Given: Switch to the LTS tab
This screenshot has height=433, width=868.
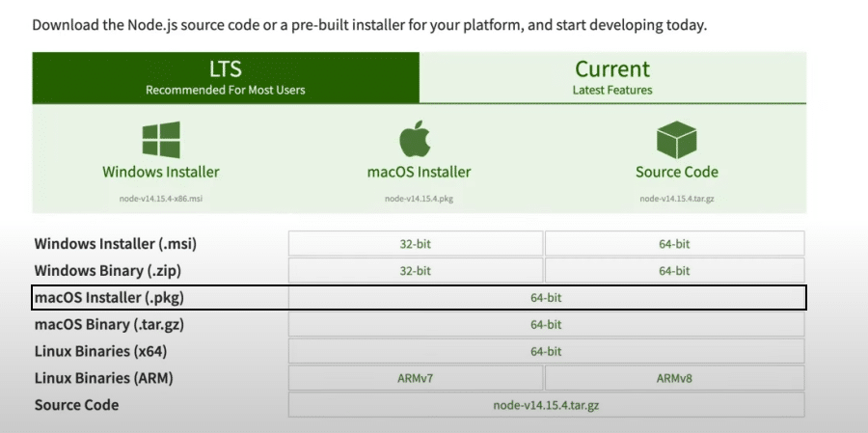Looking at the screenshot, I should pos(226,78).
